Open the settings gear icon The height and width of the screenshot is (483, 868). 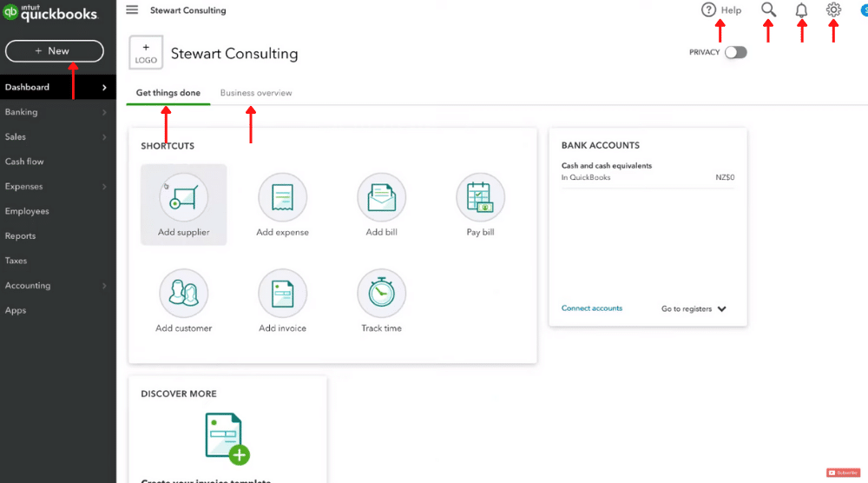point(833,10)
